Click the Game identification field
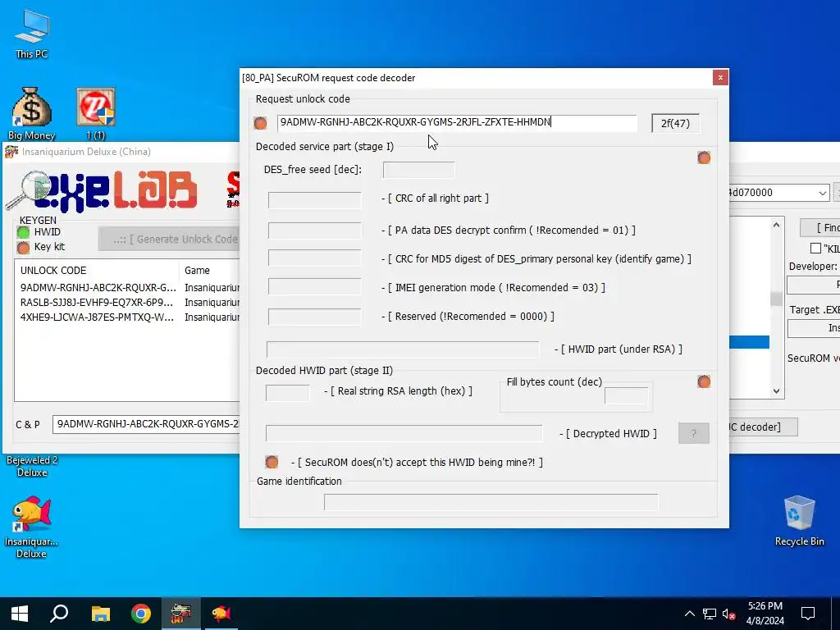This screenshot has height=630, width=840. pyautogui.click(x=491, y=503)
